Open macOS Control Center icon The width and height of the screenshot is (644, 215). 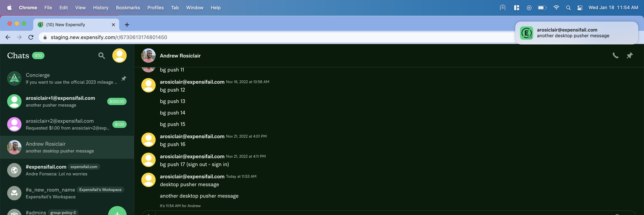point(580,8)
